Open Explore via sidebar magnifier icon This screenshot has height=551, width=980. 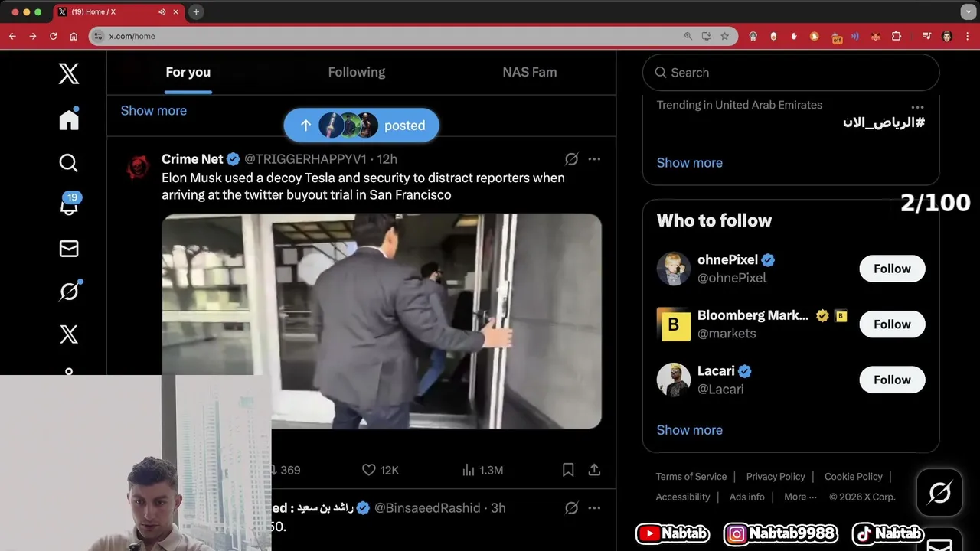pyautogui.click(x=69, y=163)
